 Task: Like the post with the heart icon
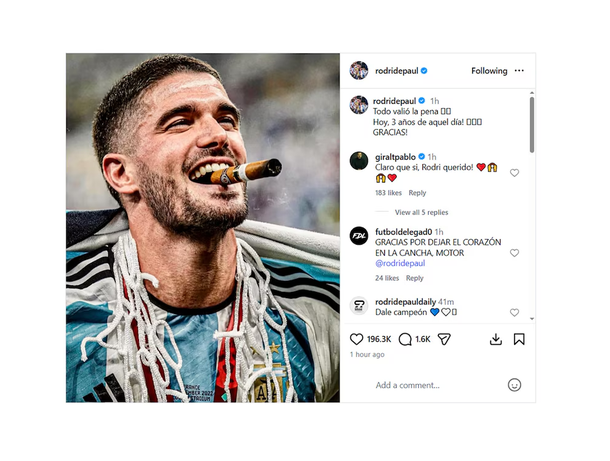point(357,340)
